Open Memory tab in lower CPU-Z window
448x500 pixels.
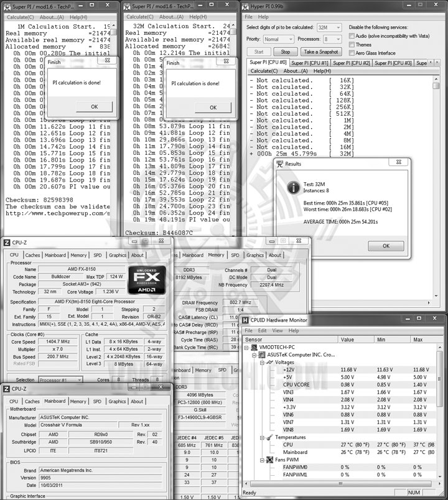point(78,402)
